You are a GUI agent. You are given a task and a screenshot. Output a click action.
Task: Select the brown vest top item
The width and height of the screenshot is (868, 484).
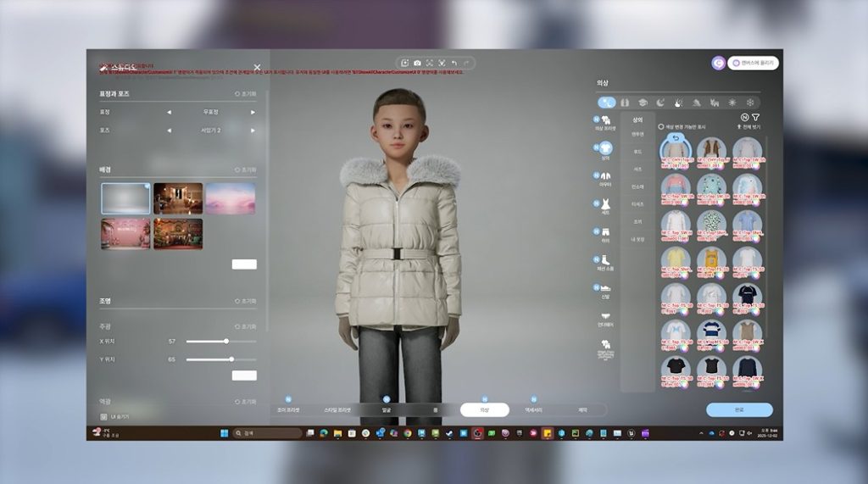point(712,153)
